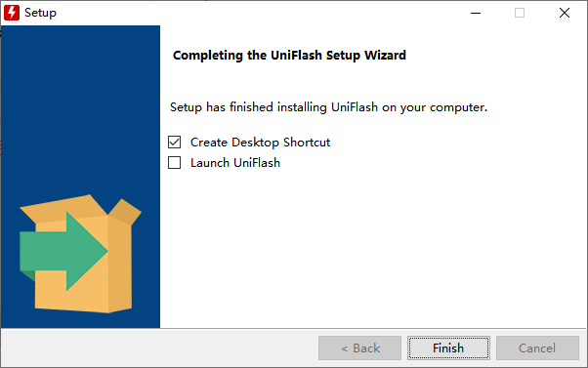Click the Cancel button
The image size is (588, 368).
point(537,348)
